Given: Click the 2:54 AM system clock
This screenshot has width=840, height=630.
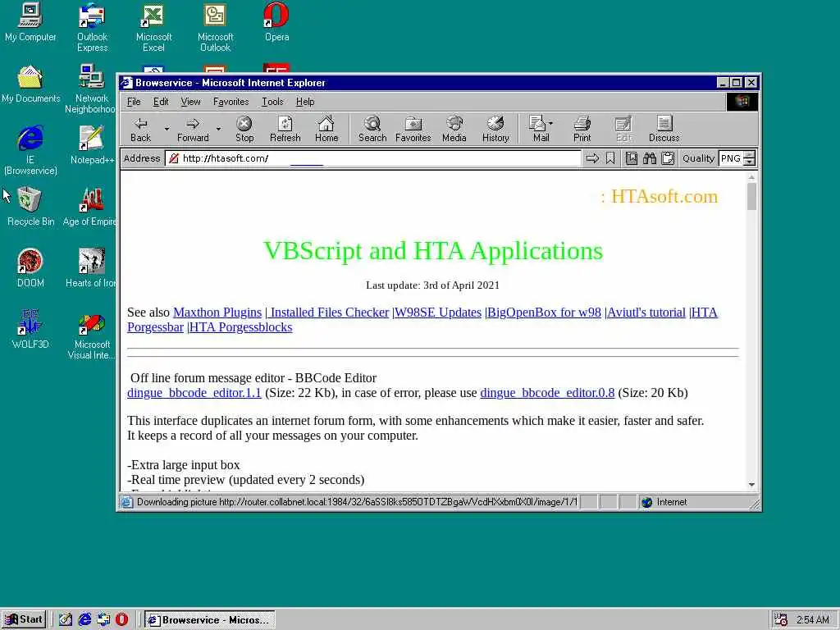Looking at the screenshot, I should pyautogui.click(x=813, y=620).
